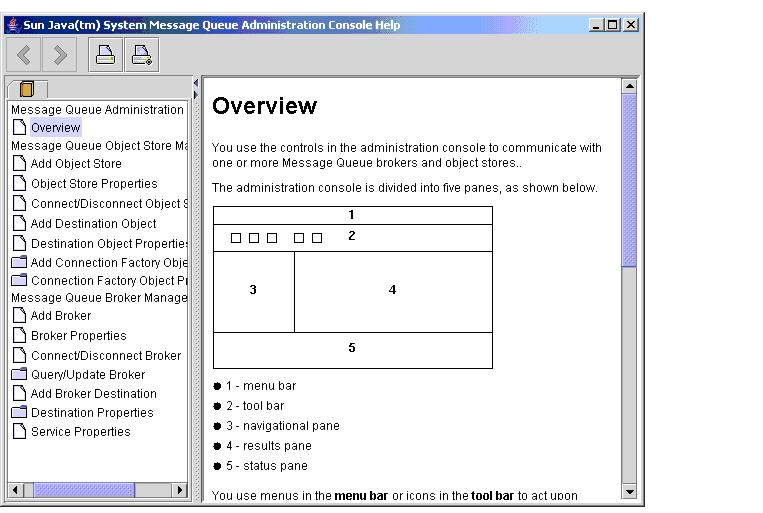Click the Java icon in title bar
The width and height of the screenshot is (763, 513).
tap(13, 25)
